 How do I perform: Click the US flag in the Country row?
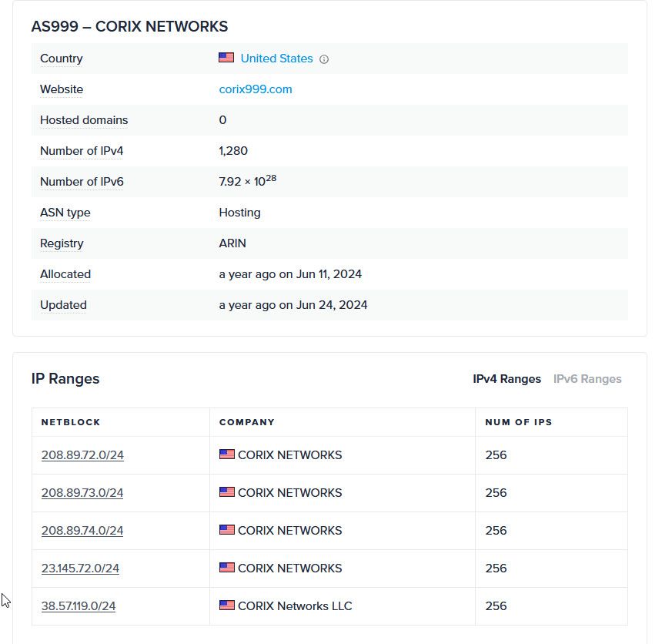[226, 58]
